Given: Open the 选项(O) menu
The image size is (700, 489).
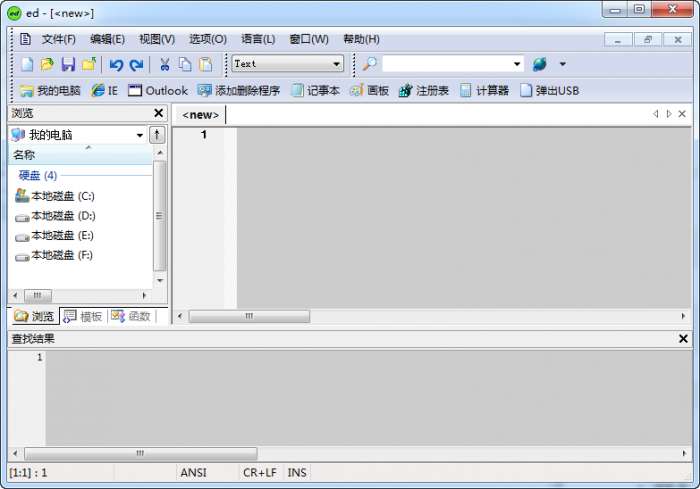Looking at the screenshot, I should (208, 39).
